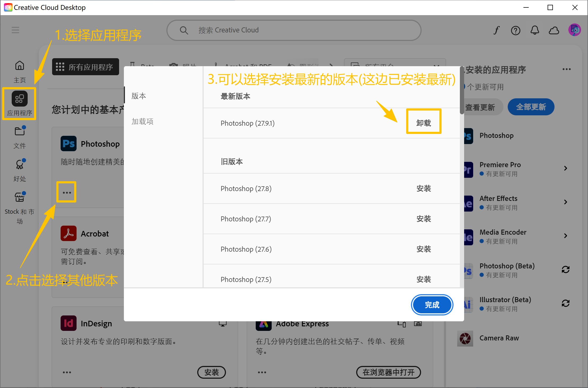Update Photoshop (Beta) via refresh icon
The width and height of the screenshot is (588, 388).
565,269
